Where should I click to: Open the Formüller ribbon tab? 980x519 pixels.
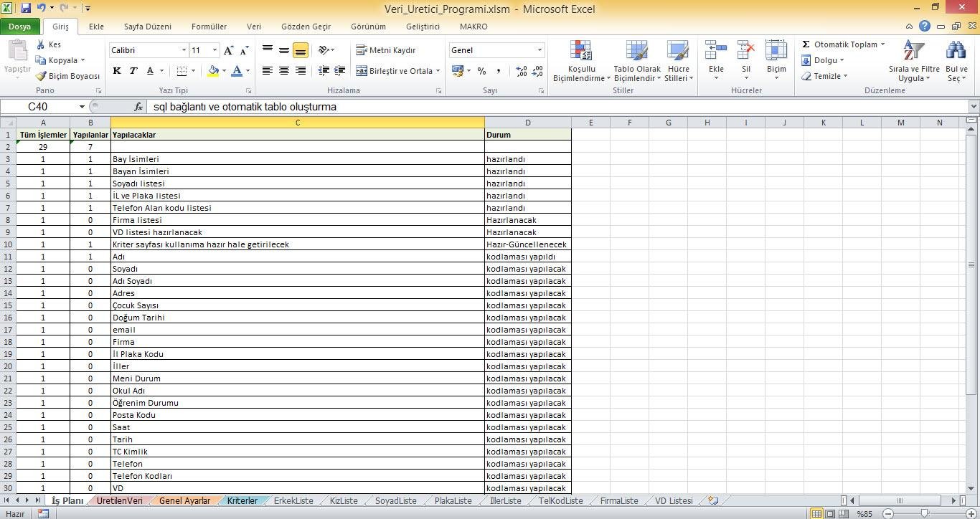pos(209,27)
